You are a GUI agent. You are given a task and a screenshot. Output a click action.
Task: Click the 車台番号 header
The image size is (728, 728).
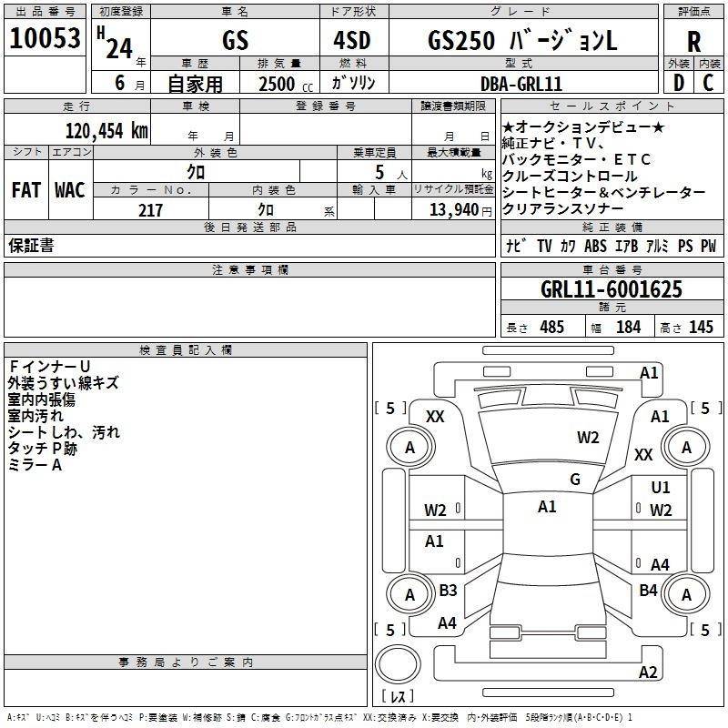pyautogui.click(x=612, y=269)
